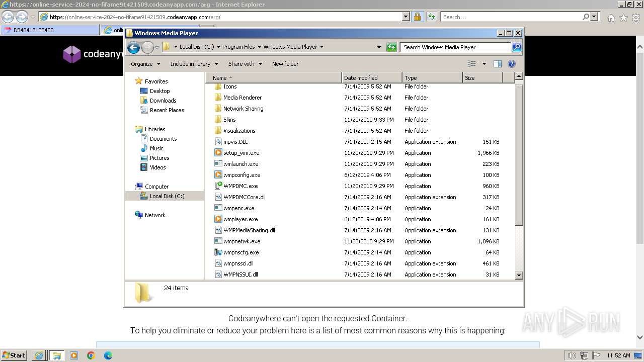Click the change view icon in Explorer toolbar
This screenshot has width=644, height=362.
(472, 64)
